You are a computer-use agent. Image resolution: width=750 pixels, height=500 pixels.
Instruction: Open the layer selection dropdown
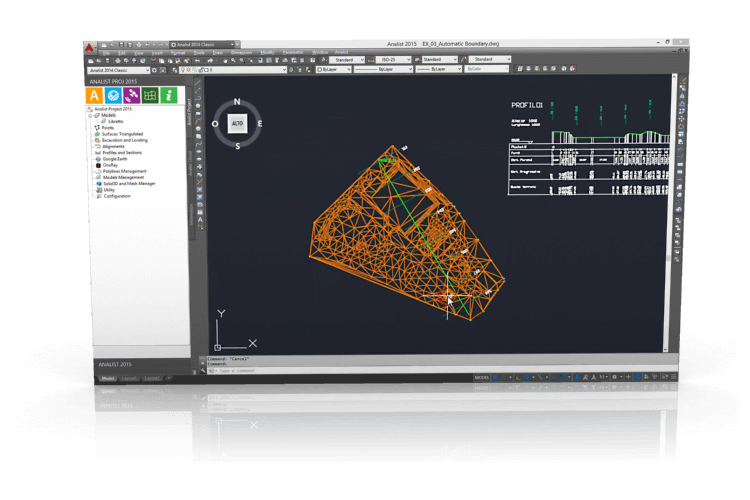point(232,70)
